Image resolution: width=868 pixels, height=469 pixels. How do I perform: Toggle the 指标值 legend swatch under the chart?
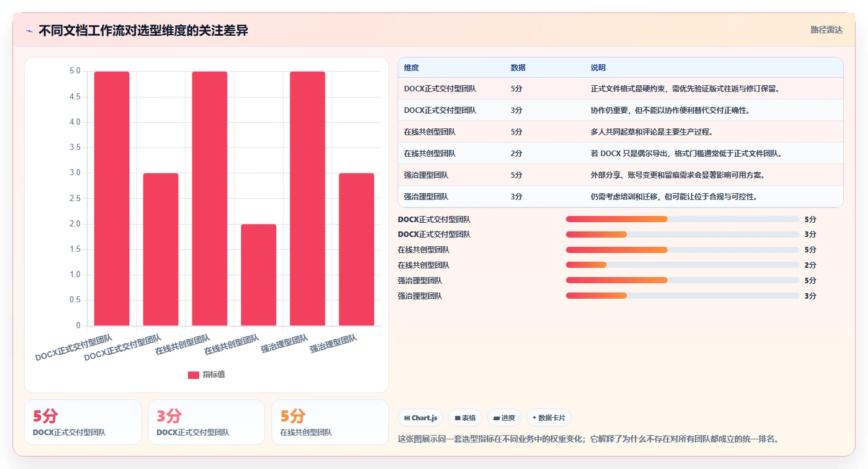(194, 375)
